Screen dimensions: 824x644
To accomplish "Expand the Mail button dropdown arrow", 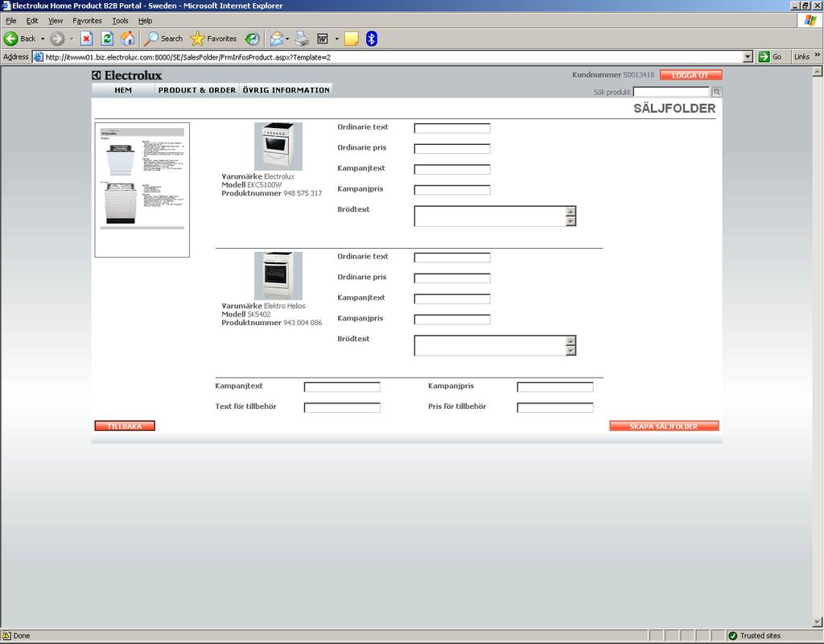I will (x=287, y=39).
